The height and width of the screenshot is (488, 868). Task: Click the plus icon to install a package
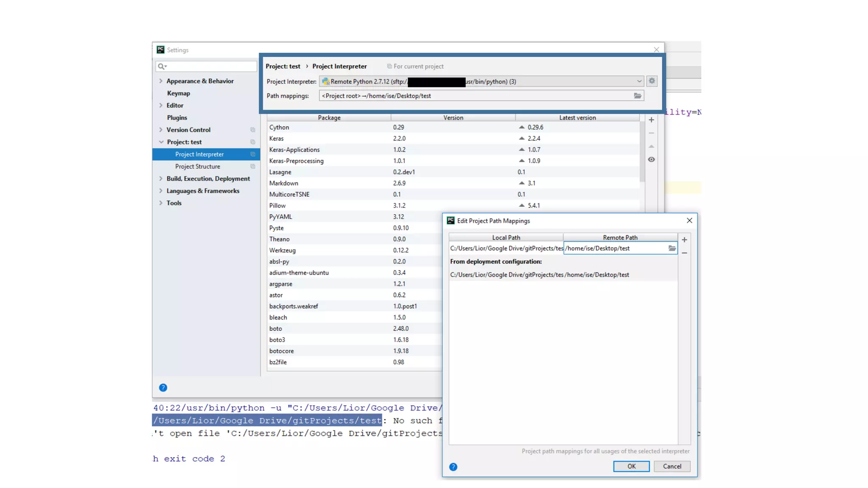click(x=651, y=120)
